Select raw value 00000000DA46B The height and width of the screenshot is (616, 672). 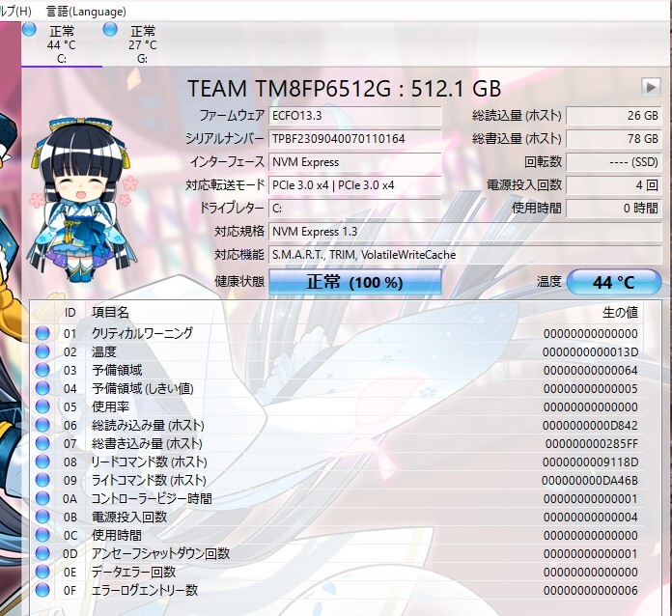[x=590, y=481]
